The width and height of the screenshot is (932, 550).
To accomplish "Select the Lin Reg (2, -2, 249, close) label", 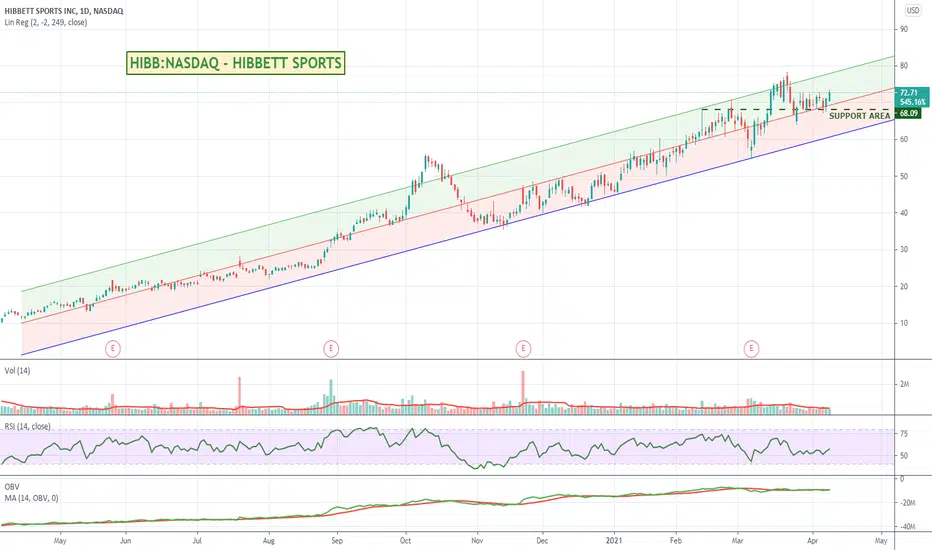I will point(46,23).
